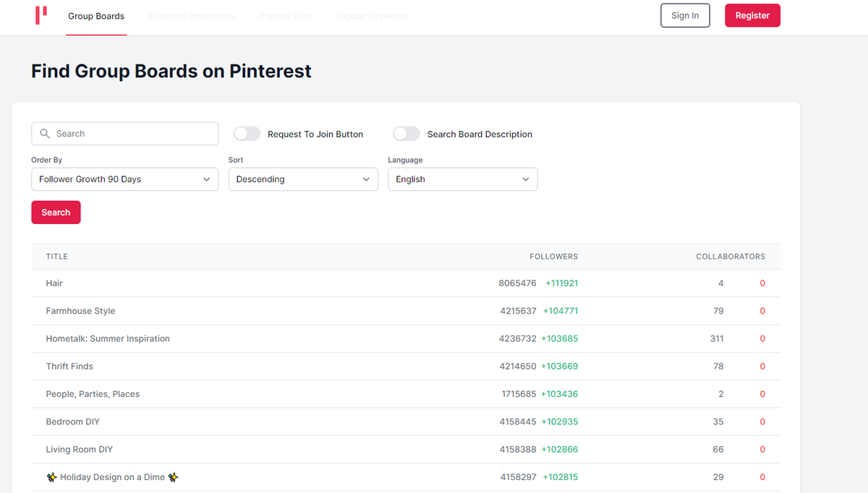Click the Followers column header
The height and width of the screenshot is (493, 868).
[553, 256]
